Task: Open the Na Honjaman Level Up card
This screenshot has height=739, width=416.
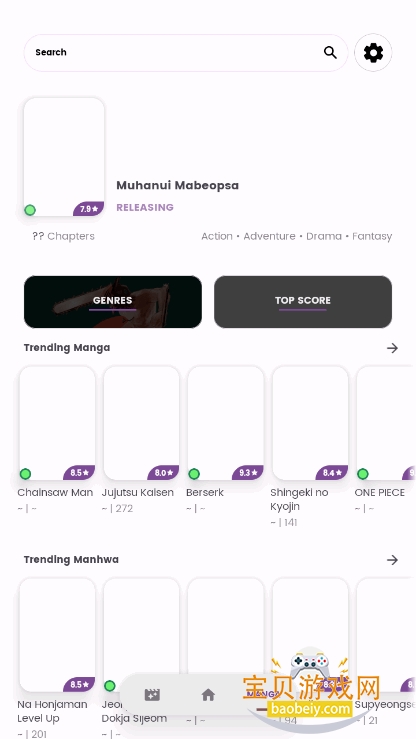Action: [57, 635]
